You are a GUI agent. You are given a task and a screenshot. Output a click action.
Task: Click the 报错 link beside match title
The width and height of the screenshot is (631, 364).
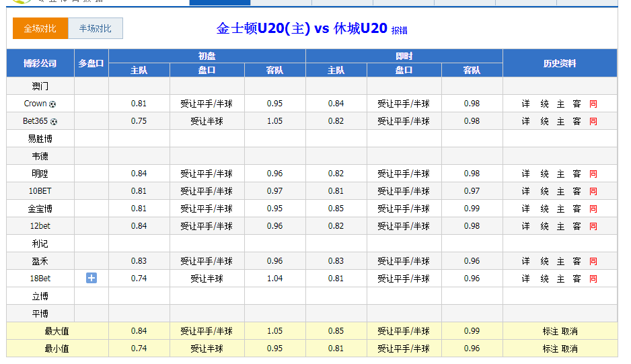coord(399,30)
